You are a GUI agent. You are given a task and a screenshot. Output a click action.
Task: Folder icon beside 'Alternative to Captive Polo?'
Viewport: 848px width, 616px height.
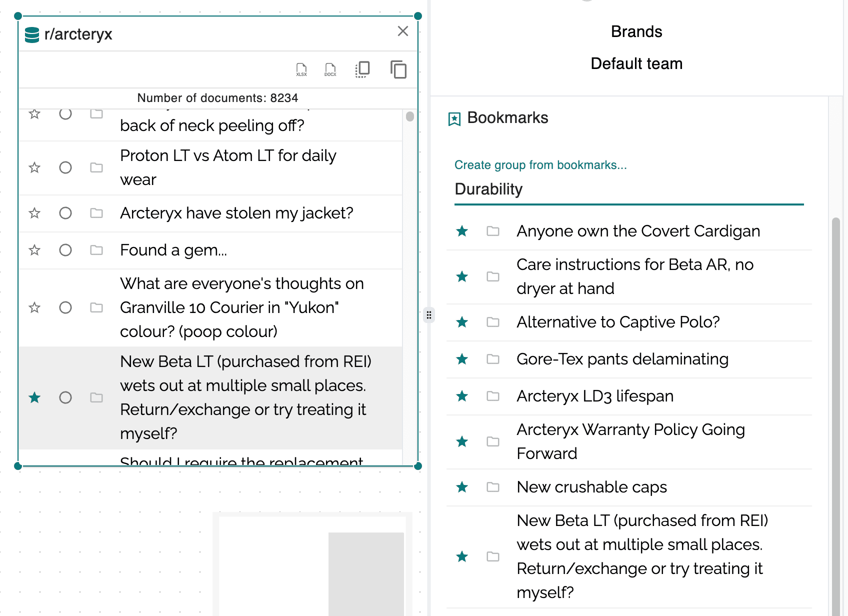493,322
